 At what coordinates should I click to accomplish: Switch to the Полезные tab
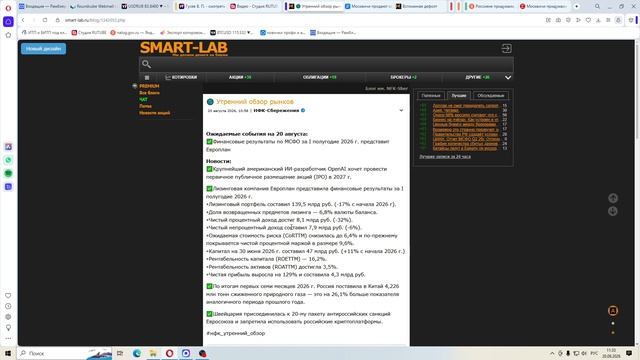pos(431,96)
